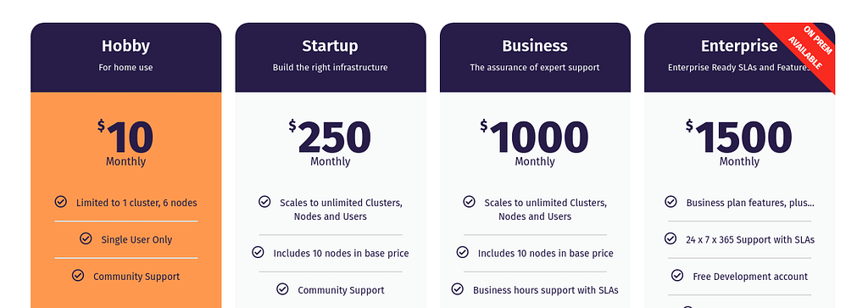Click the $1000 Monthly price
The image size is (868, 308).
point(535,143)
